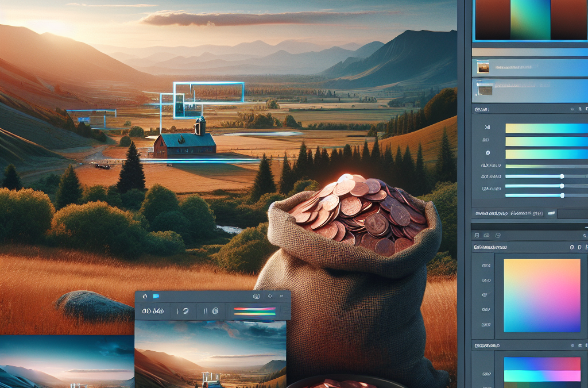Click the handle on the first thin slider
This screenshot has height=388, width=588.
[x=562, y=176]
